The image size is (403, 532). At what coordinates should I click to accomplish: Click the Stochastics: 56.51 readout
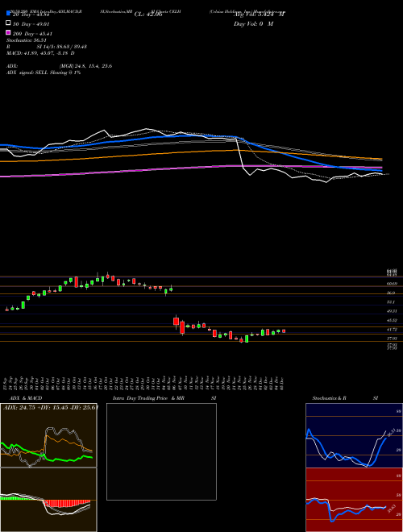[x=27, y=40]
